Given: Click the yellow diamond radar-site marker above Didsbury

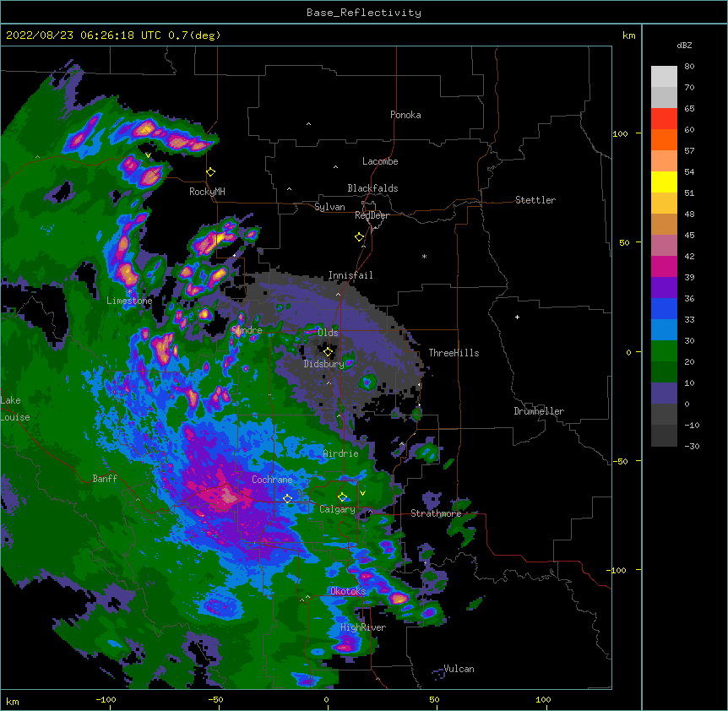Looking at the screenshot, I should tap(329, 352).
